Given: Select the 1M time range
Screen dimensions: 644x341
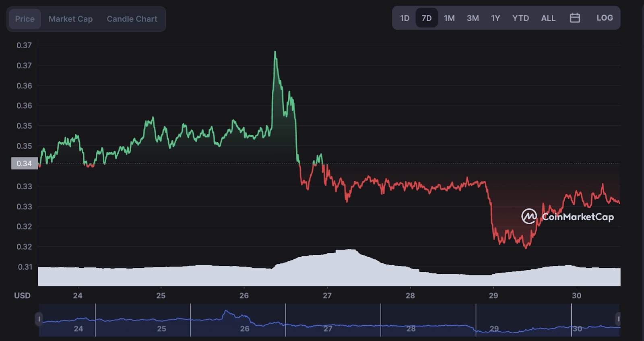Looking at the screenshot, I should 449,18.
